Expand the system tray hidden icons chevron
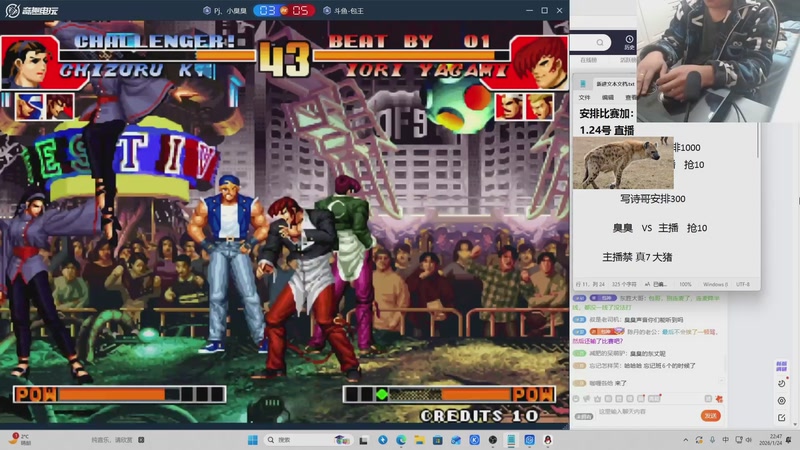 pyautogui.click(x=686, y=440)
